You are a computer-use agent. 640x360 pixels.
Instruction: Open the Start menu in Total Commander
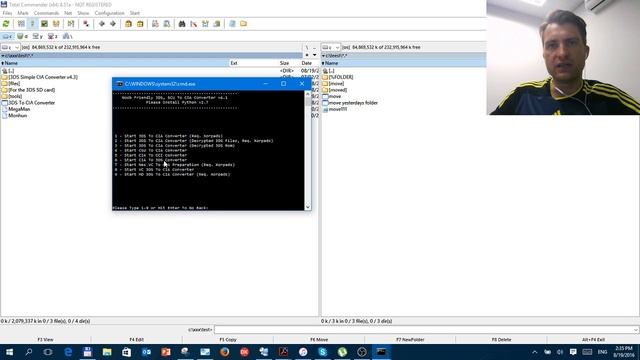[x=134, y=13]
